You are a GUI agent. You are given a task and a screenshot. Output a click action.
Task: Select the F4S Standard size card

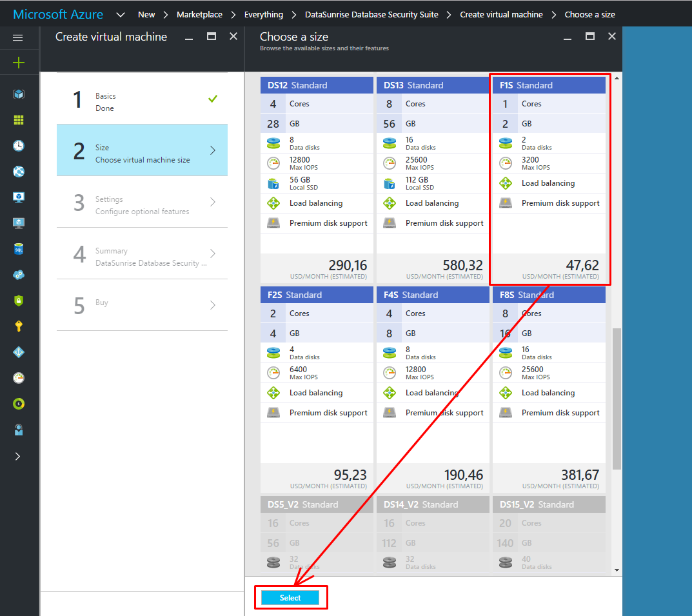(433, 389)
